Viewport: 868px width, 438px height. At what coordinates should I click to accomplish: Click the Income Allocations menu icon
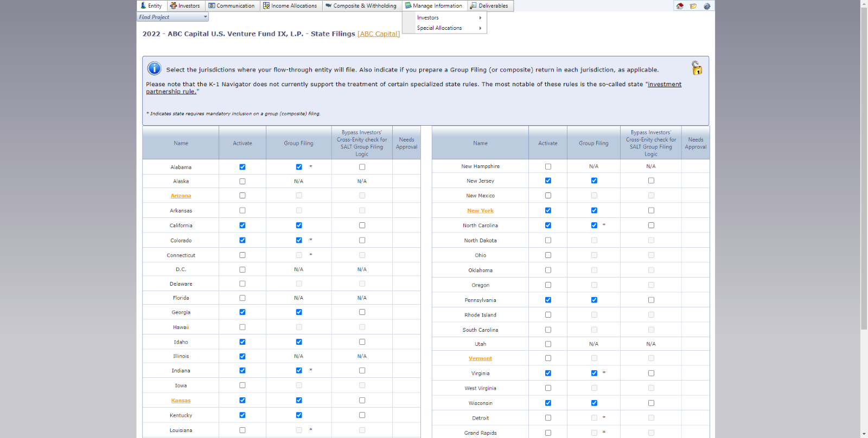[266, 5]
